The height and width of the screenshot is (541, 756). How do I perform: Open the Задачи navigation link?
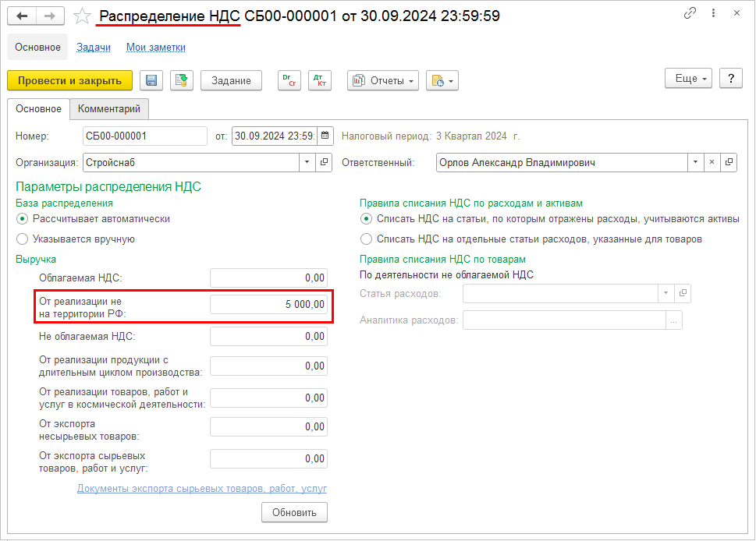click(x=94, y=48)
